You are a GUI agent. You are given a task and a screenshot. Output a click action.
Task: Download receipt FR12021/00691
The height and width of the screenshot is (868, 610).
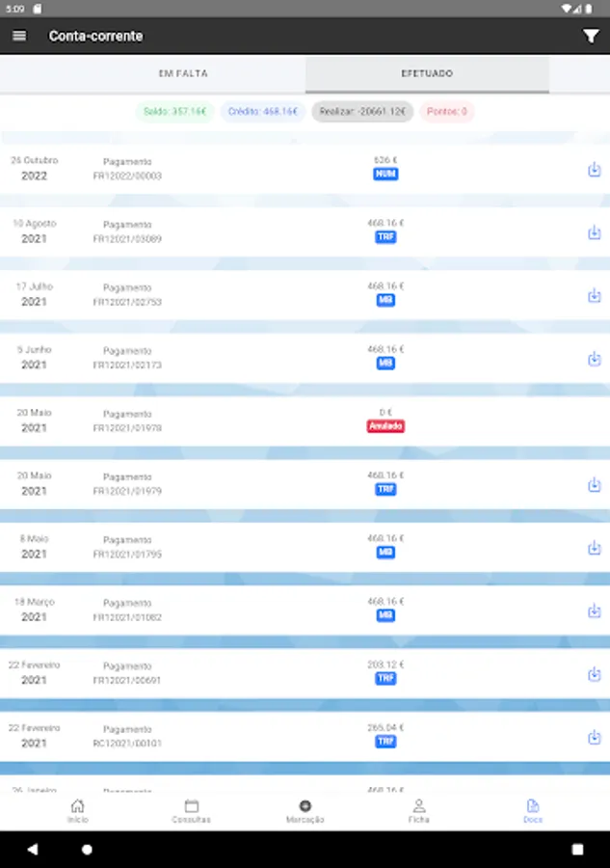(594, 674)
